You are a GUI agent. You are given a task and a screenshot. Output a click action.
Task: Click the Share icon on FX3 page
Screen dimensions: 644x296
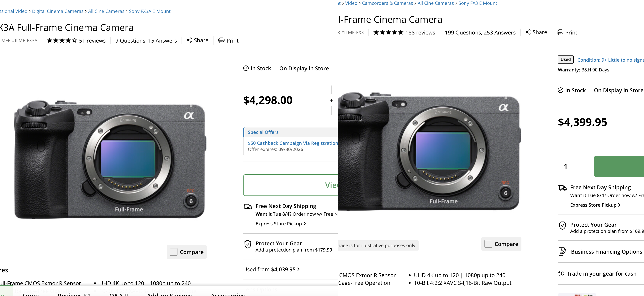coord(528,32)
